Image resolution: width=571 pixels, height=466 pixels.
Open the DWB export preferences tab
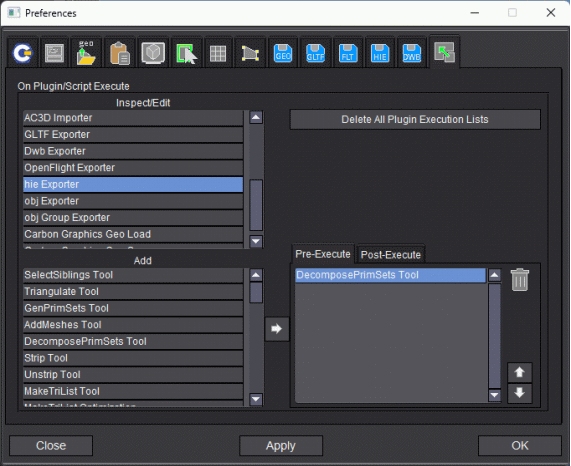click(411, 54)
